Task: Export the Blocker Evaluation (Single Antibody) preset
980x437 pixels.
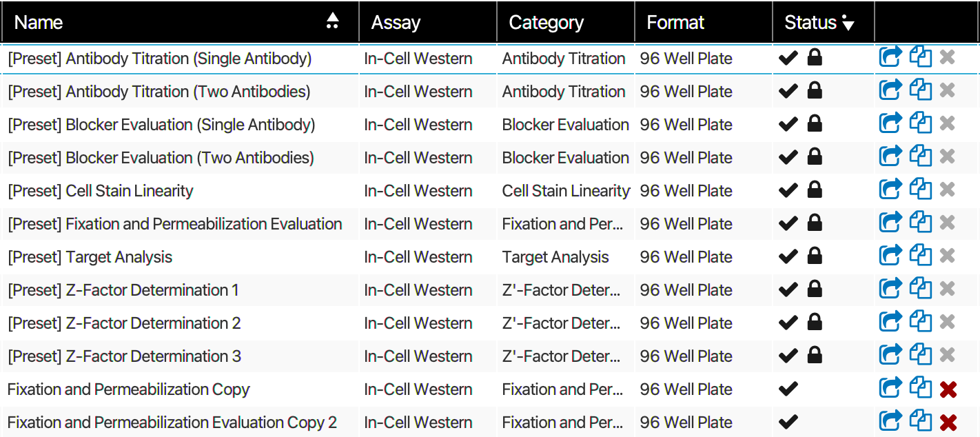Action: point(890,123)
